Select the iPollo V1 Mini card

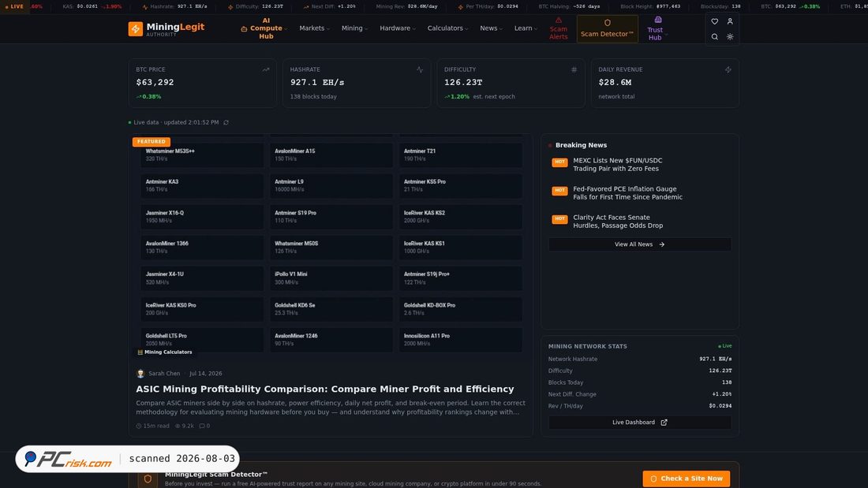click(331, 278)
